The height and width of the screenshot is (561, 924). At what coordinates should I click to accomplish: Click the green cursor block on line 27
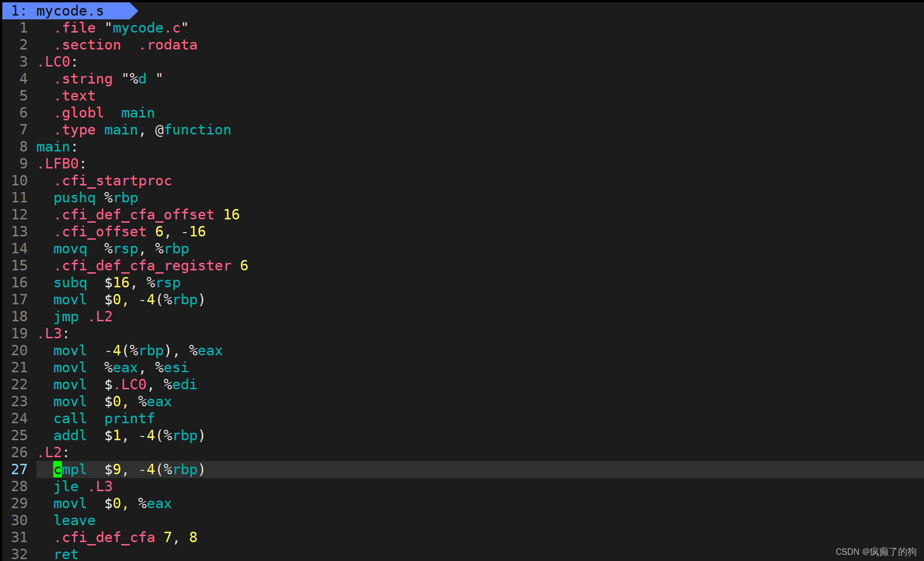58,469
